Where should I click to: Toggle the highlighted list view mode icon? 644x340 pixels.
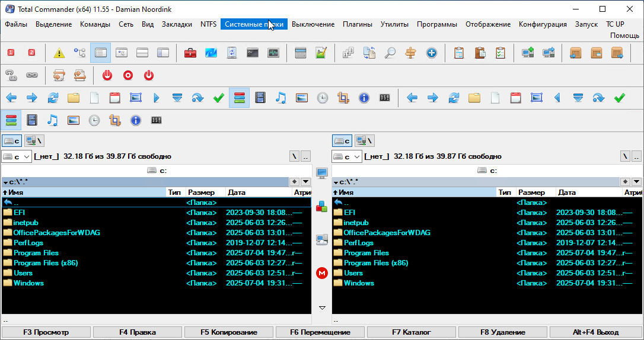click(101, 53)
